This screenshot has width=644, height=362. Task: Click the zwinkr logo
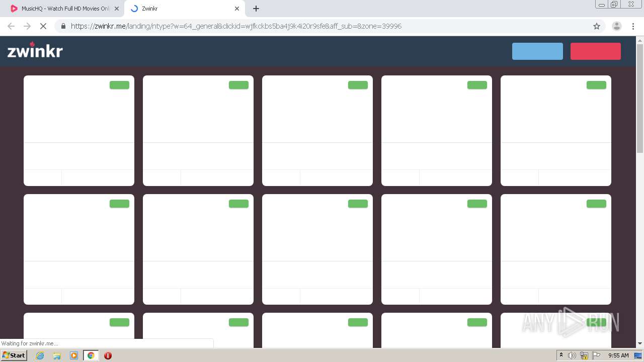point(35,50)
